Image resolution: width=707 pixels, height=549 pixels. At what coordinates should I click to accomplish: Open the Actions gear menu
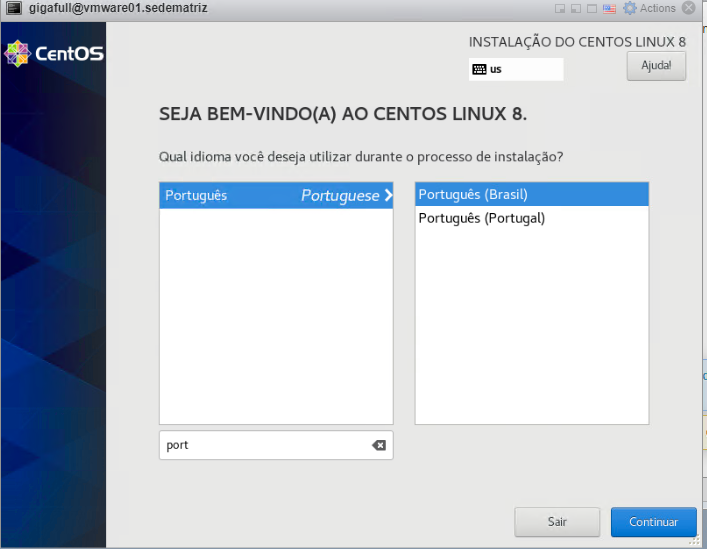point(649,8)
